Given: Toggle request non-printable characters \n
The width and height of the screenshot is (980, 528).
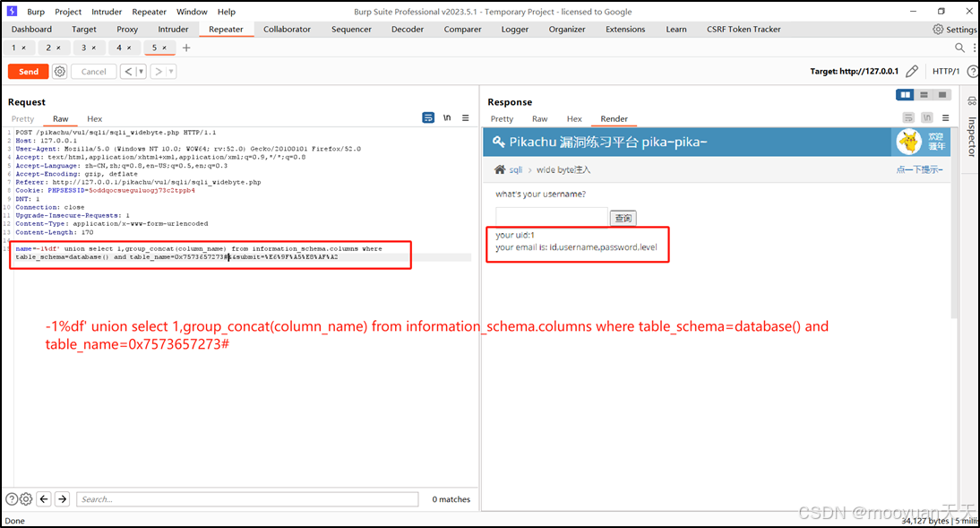Looking at the screenshot, I should coord(447,117).
